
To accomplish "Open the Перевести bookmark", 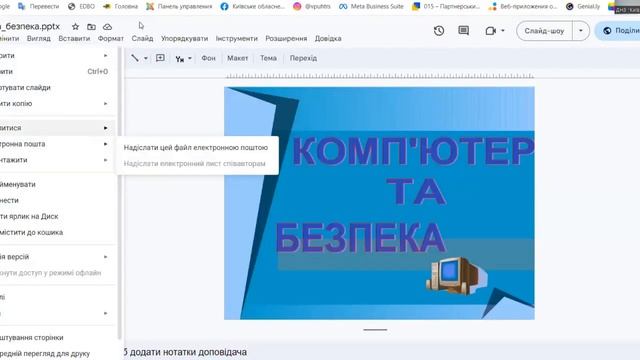I will tap(39, 6).
